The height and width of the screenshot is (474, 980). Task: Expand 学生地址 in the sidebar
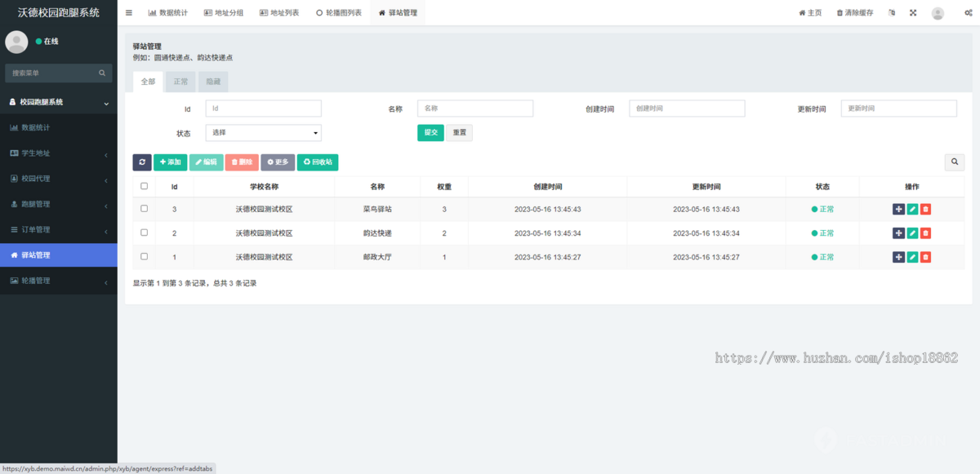[x=59, y=153]
